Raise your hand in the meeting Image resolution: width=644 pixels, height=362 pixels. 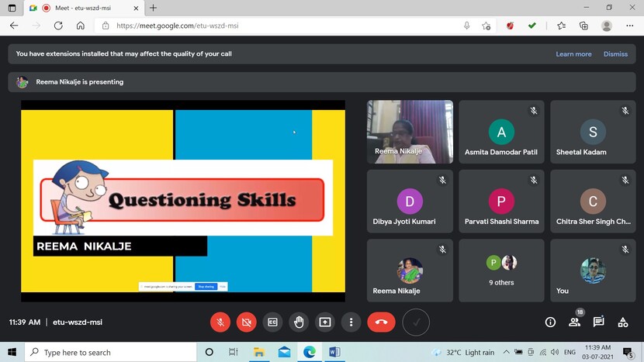[299, 322]
